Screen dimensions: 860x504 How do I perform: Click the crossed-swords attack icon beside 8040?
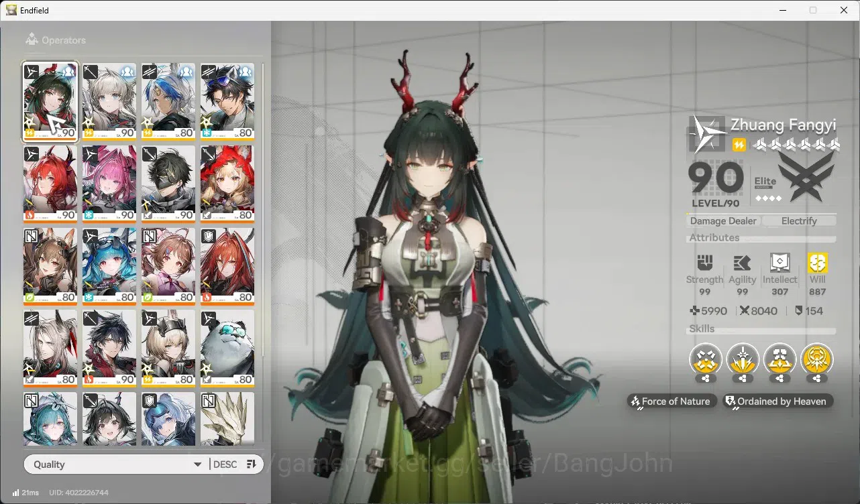[745, 311]
